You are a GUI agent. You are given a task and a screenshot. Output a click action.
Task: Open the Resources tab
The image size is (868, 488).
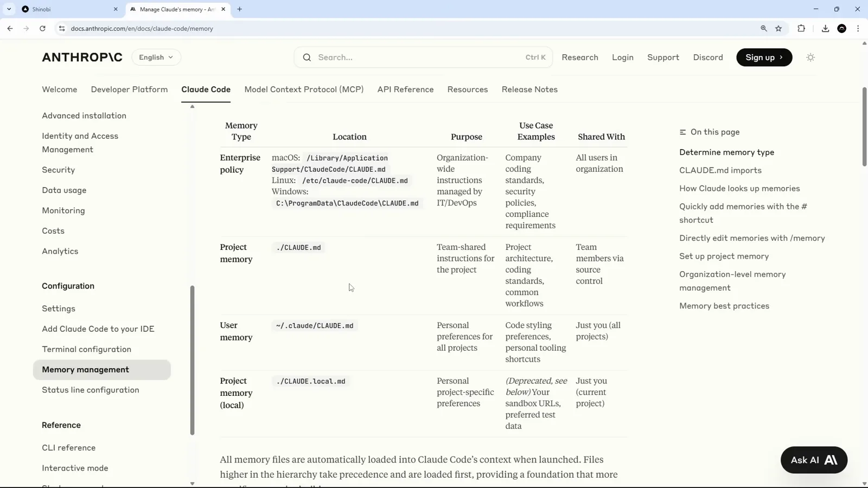[x=468, y=89]
